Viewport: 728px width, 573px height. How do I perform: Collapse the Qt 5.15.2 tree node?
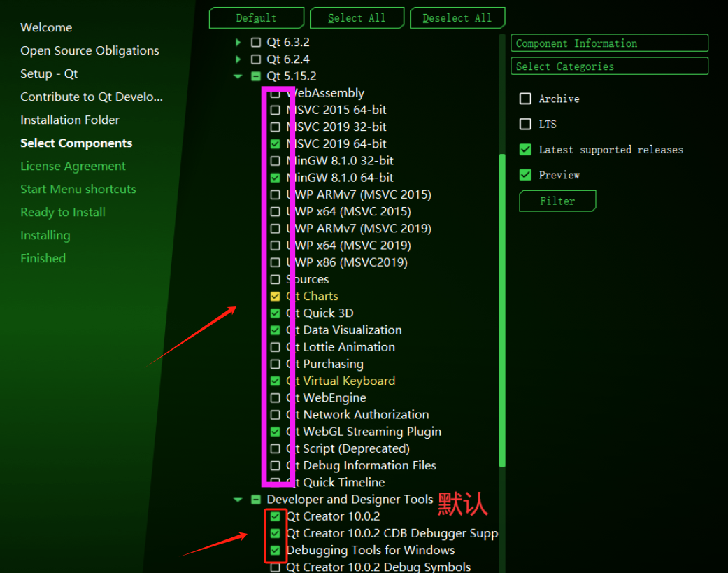pos(238,76)
